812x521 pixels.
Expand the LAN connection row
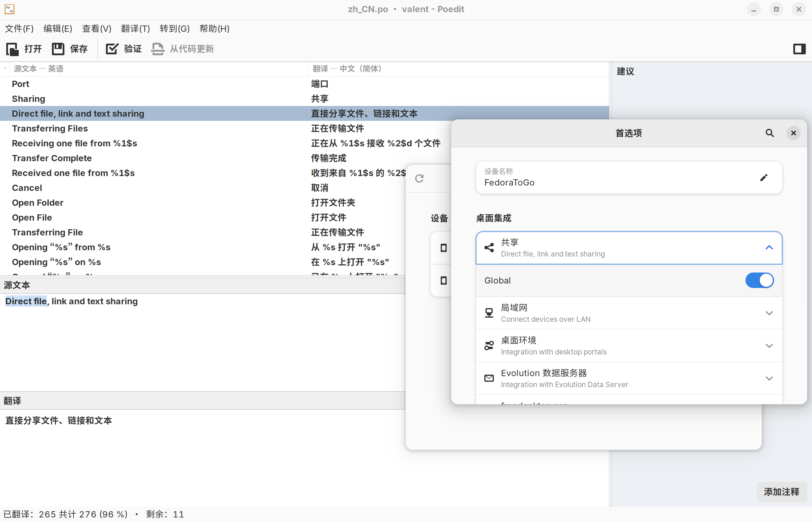point(769,313)
